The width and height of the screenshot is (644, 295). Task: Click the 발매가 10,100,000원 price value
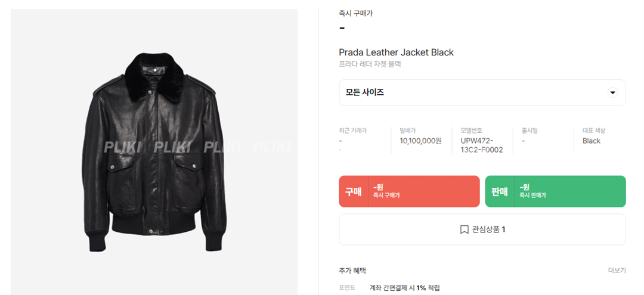pyautogui.click(x=420, y=141)
